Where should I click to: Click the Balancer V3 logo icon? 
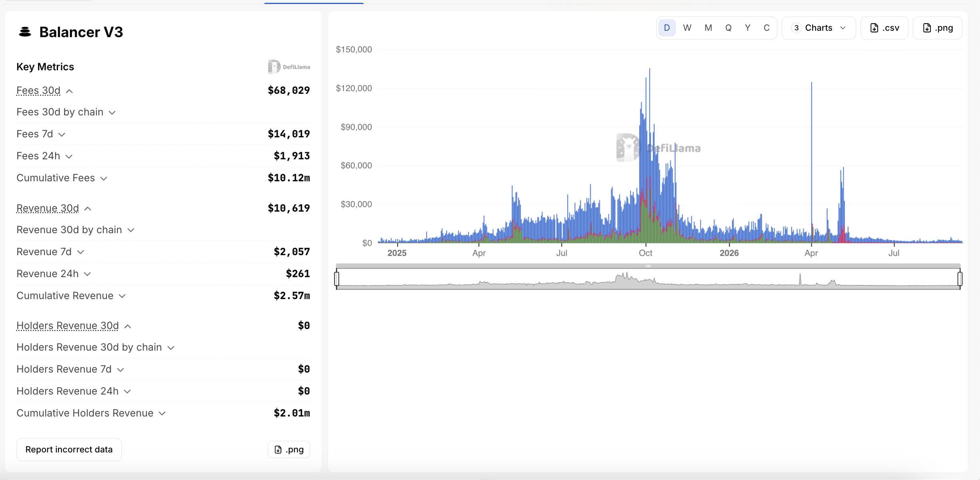tap(25, 32)
